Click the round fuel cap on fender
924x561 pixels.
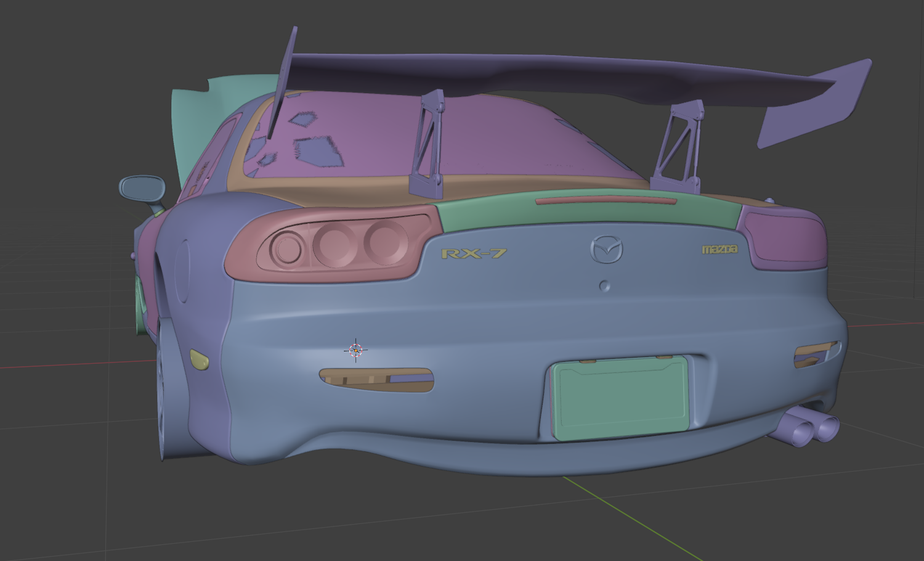pos(182,271)
